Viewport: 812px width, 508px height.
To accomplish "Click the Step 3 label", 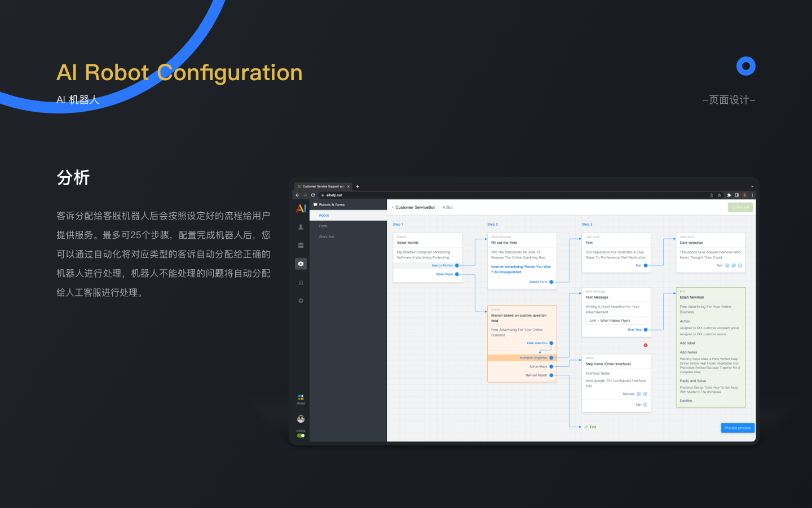I will click(587, 225).
